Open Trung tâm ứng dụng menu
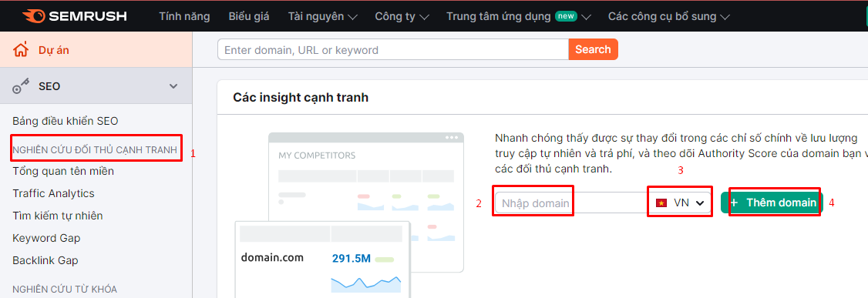This screenshot has width=868, height=298. click(519, 16)
